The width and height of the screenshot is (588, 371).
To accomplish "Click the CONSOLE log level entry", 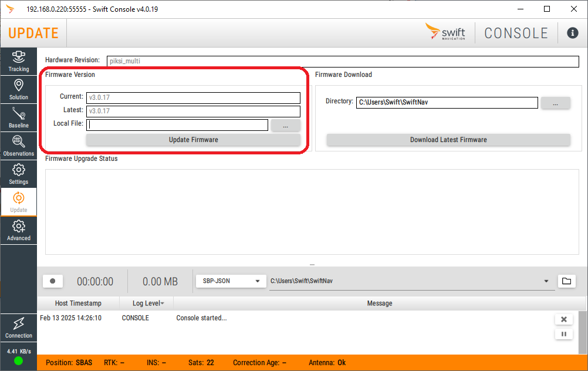I will pos(136,318).
